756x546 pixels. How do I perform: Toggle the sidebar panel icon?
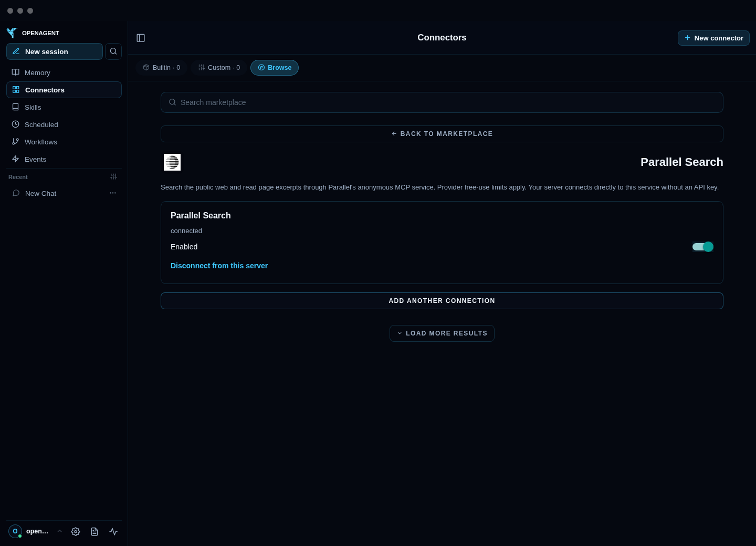(141, 38)
